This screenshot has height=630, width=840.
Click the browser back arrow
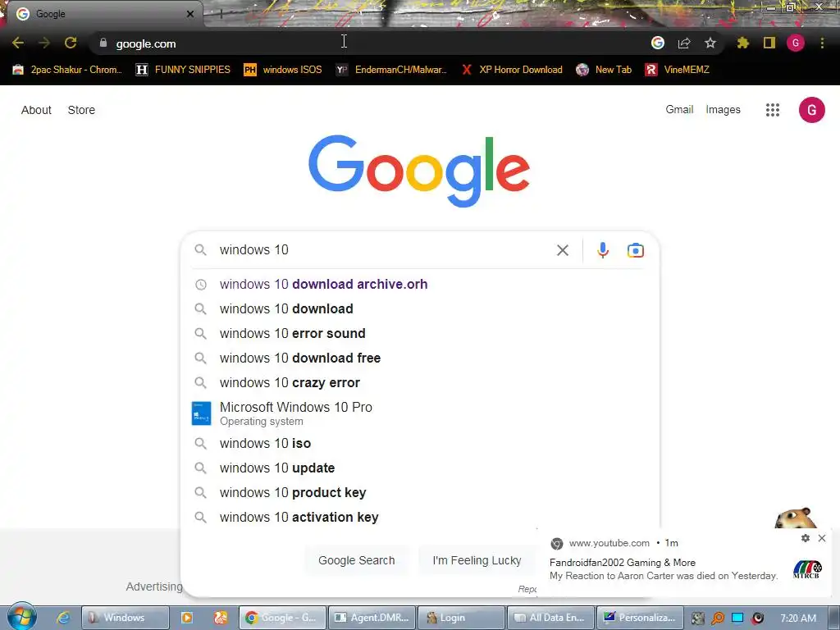click(18, 43)
